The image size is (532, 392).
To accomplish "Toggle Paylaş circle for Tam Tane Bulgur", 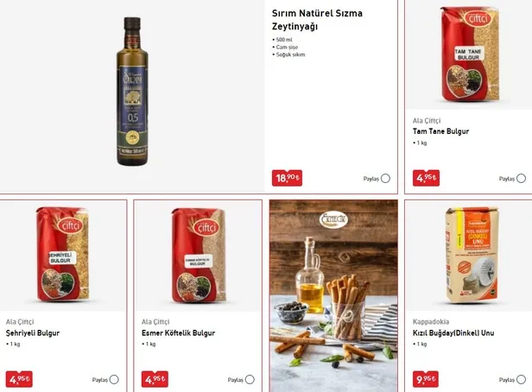I will pyautogui.click(x=521, y=179).
